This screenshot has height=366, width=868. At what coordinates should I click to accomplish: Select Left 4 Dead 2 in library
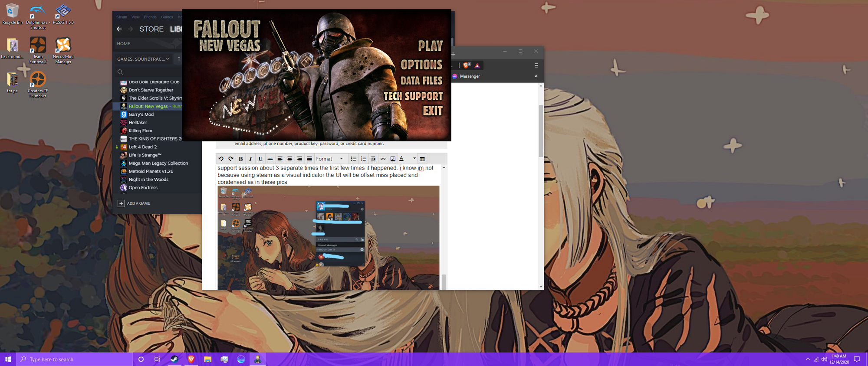tap(142, 147)
